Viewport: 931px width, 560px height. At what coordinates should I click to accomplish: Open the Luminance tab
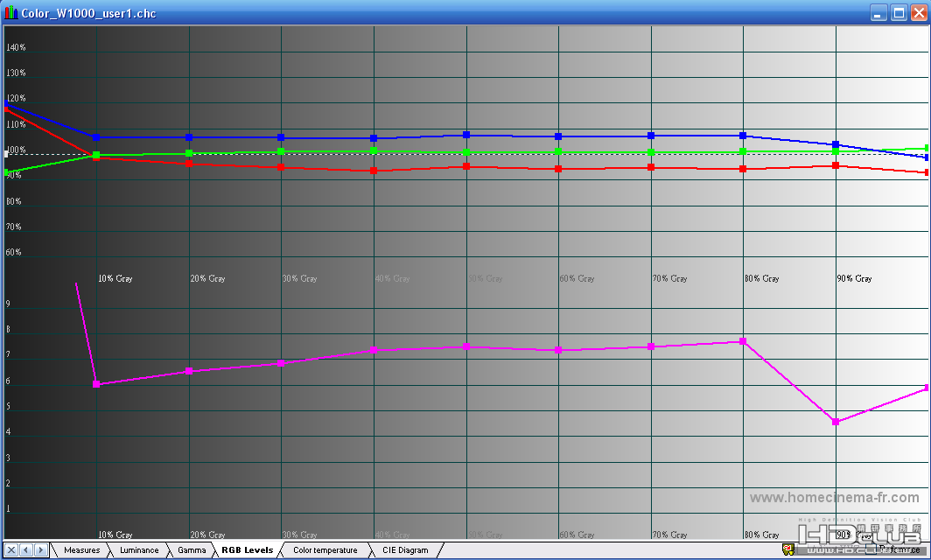tap(139, 549)
